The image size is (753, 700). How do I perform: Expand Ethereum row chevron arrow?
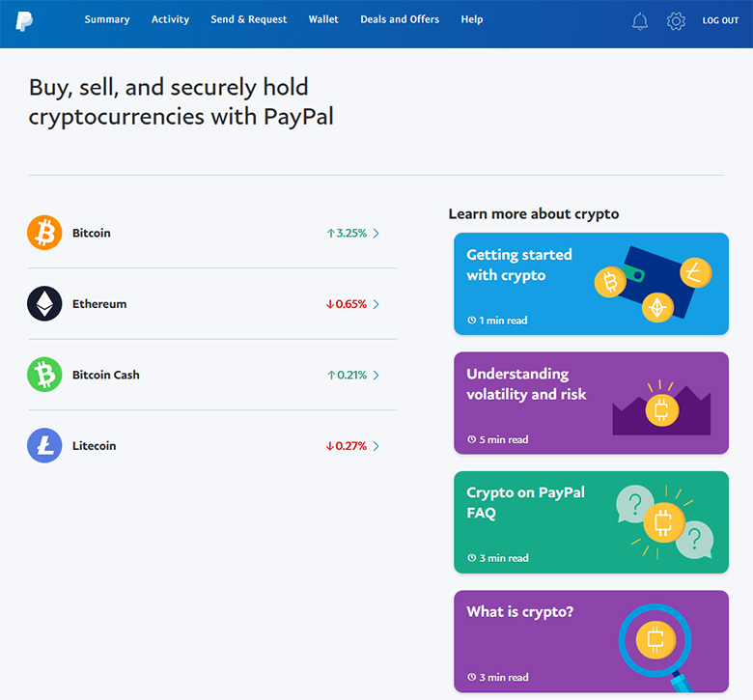click(376, 304)
